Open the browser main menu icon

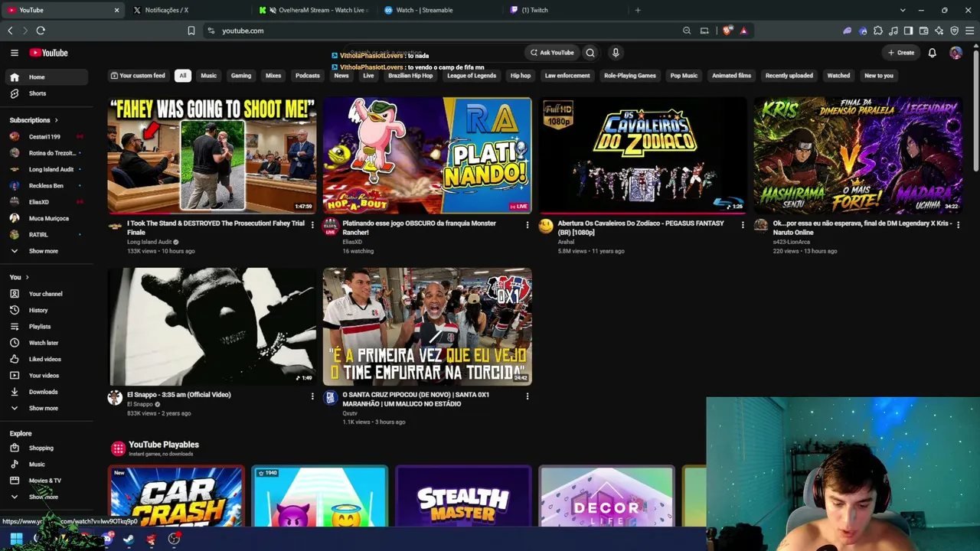pos(970,31)
